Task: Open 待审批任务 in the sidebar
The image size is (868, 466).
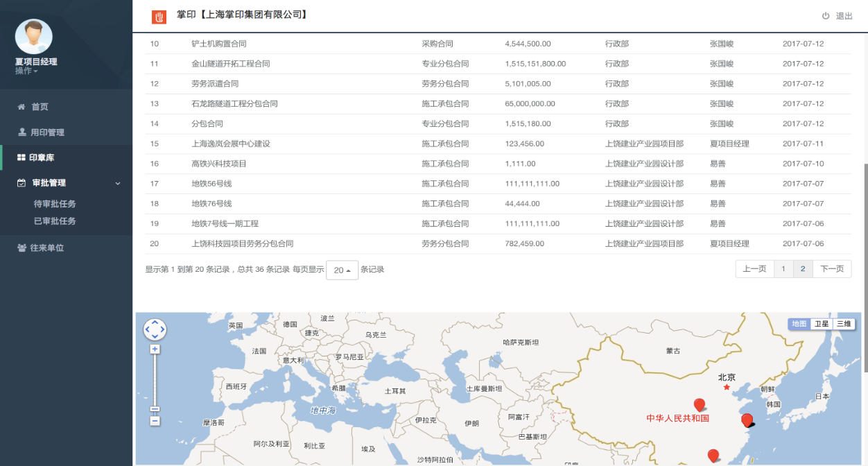Action: coord(55,204)
